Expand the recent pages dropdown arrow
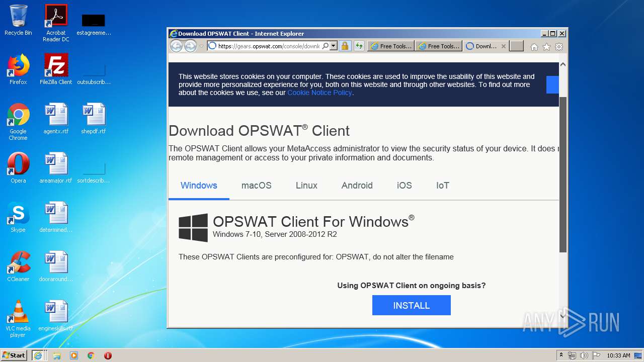 point(201,46)
